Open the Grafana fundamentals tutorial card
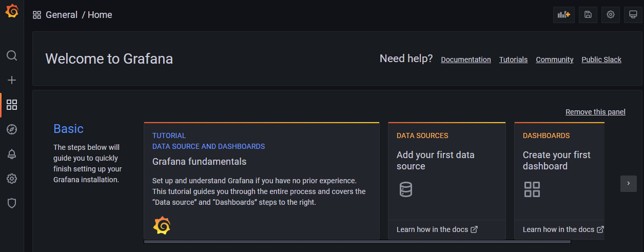The image size is (644, 252). tap(262, 181)
